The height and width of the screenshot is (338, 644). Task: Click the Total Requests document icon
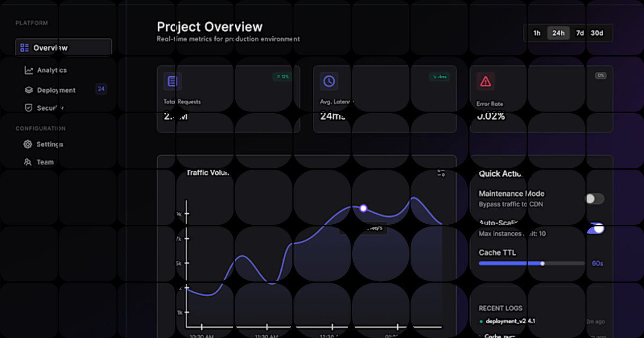click(x=172, y=82)
